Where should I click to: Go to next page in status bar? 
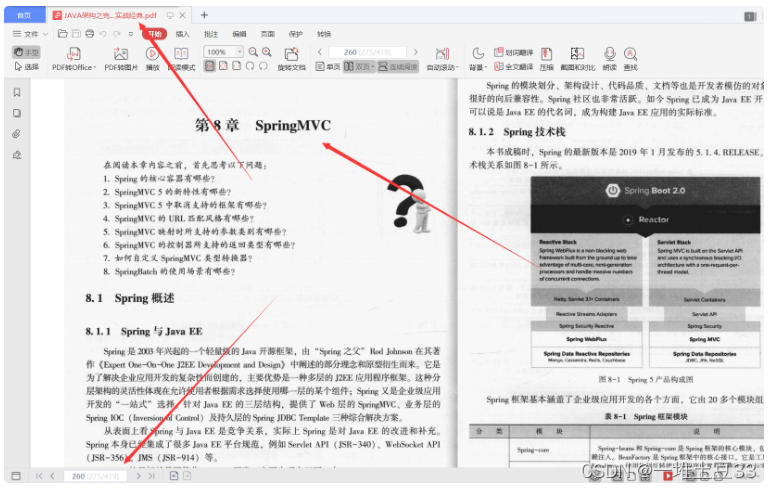[x=138, y=476]
